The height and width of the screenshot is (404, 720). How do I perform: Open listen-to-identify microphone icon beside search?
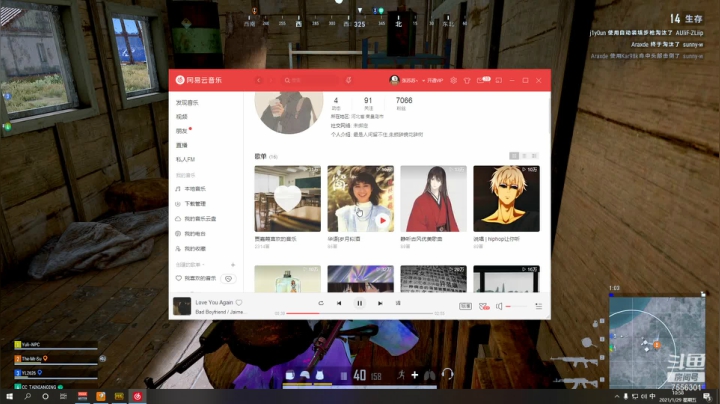(349, 80)
